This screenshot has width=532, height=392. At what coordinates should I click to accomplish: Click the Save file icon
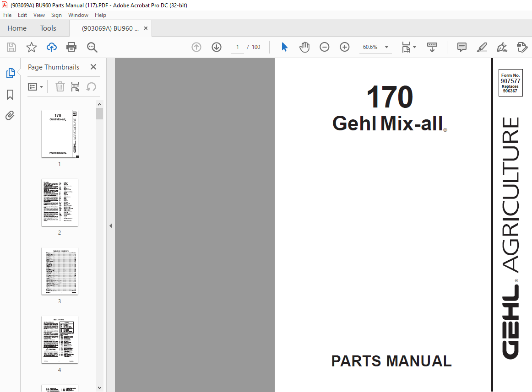point(11,47)
